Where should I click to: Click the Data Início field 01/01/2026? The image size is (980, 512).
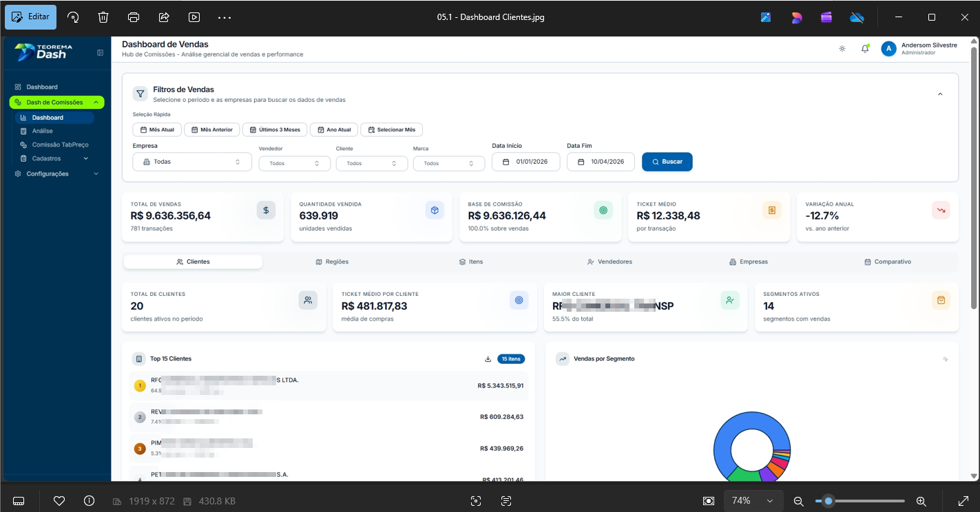526,162
